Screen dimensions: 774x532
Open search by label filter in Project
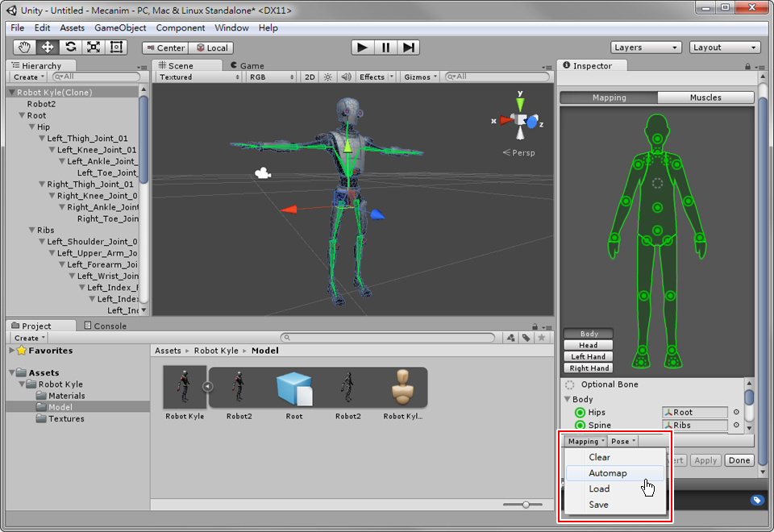pos(526,338)
